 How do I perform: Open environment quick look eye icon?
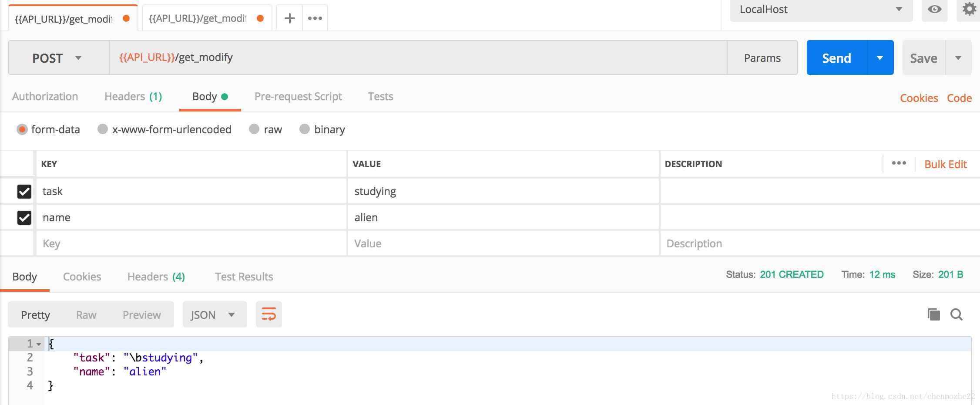(x=934, y=9)
